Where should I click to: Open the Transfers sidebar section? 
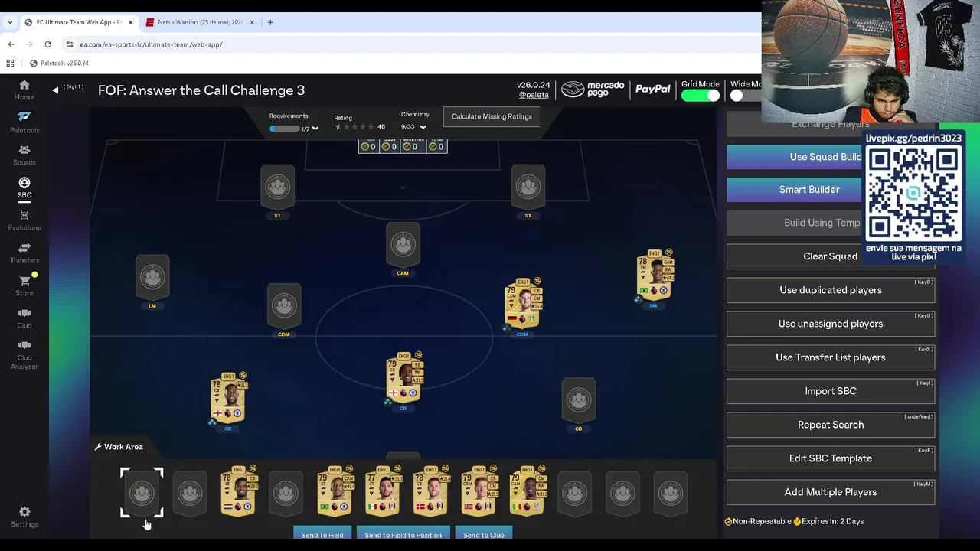coord(24,253)
